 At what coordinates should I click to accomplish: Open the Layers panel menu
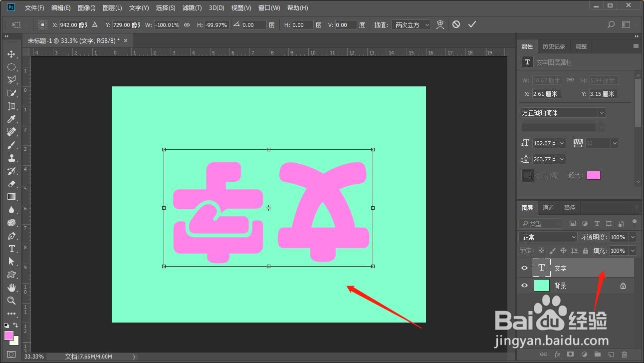click(x=636, y=208)
